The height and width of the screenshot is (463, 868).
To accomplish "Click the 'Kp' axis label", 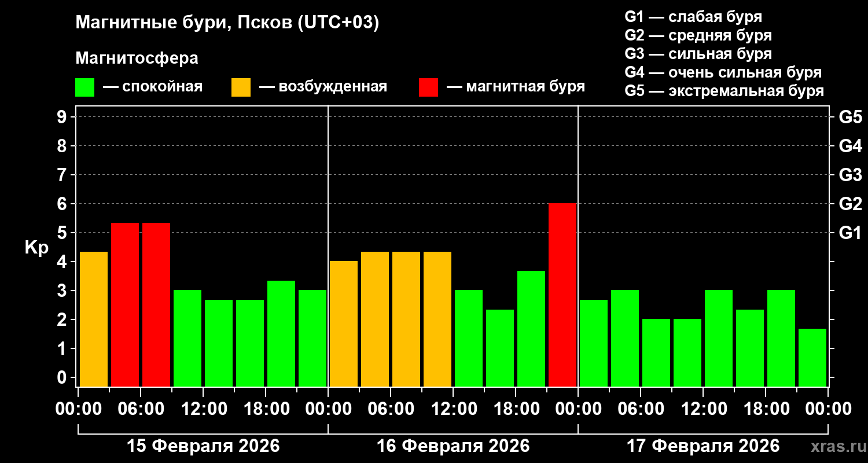I will pyautogui.click(x=37, y=247).
